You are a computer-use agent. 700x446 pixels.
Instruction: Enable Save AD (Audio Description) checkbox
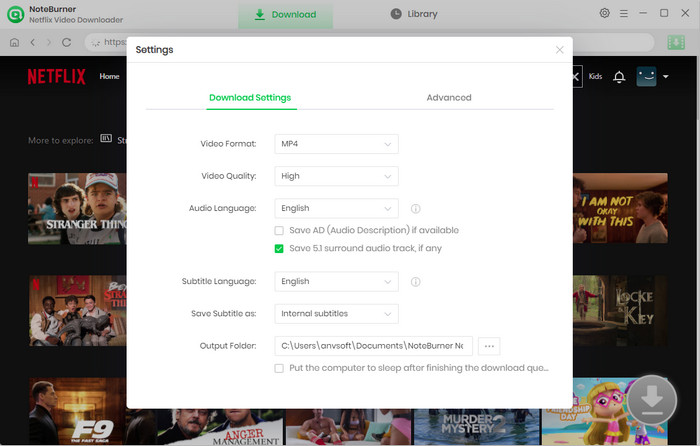pyautogui.click(x=279, y=230)
